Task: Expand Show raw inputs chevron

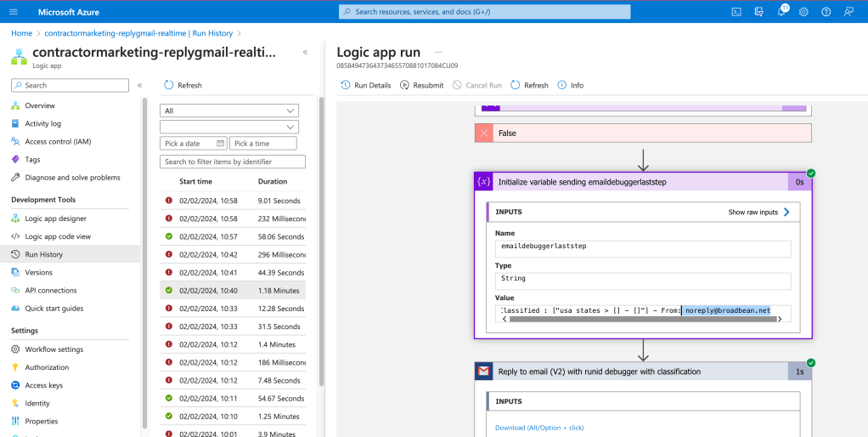Action: tap(786, 213)
